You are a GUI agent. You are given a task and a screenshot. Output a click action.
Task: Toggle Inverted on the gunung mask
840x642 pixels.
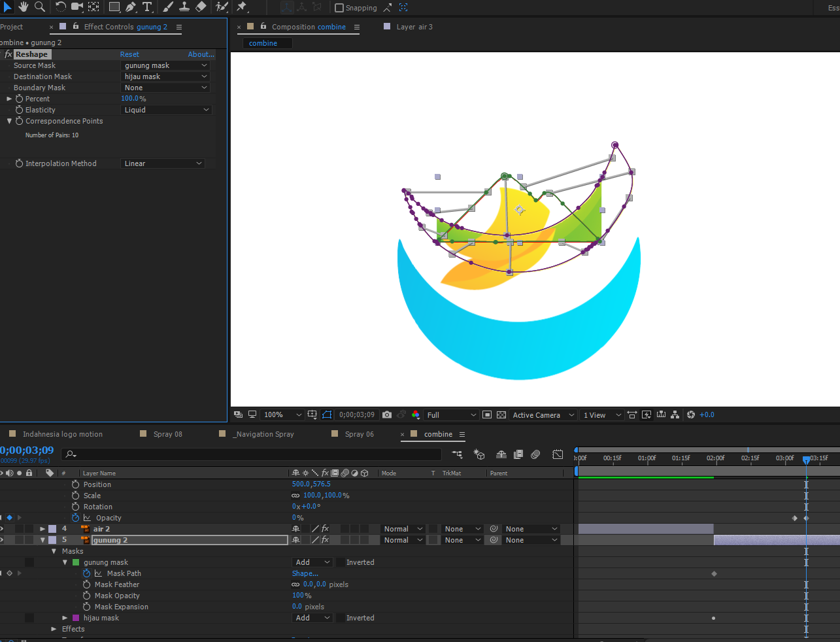point(341,562)
